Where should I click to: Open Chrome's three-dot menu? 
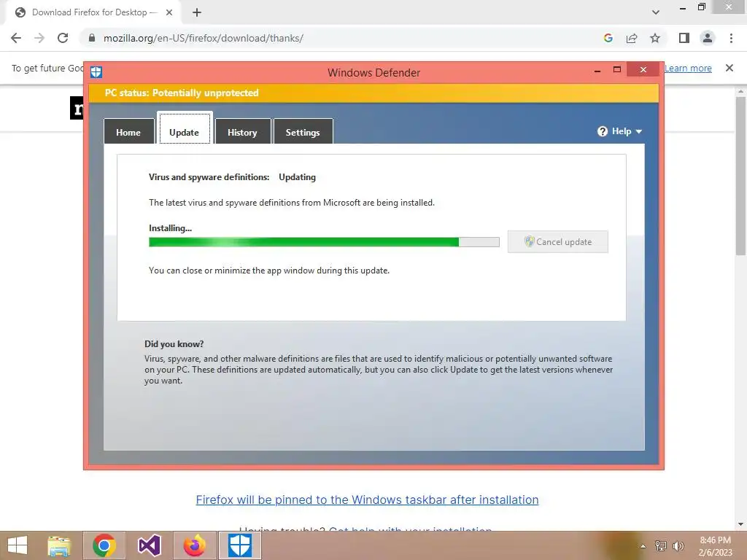point(731,38)
